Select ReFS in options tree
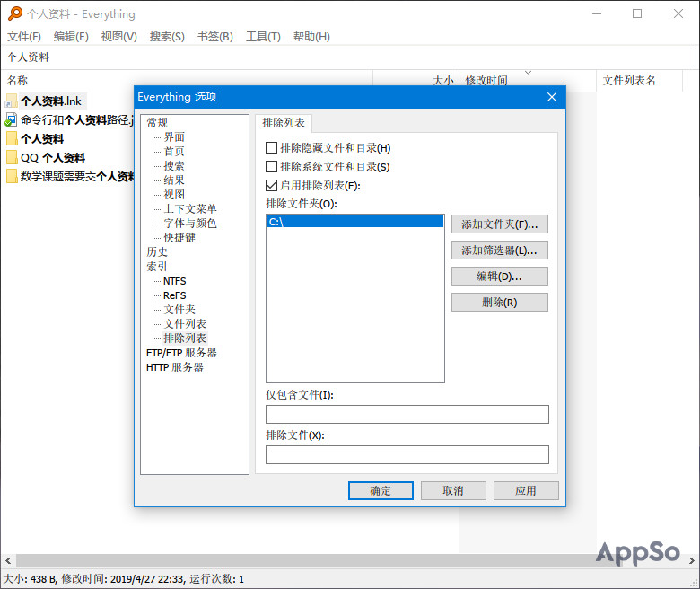The height and width of the screenshot is (589, 700). pos(175,295)
